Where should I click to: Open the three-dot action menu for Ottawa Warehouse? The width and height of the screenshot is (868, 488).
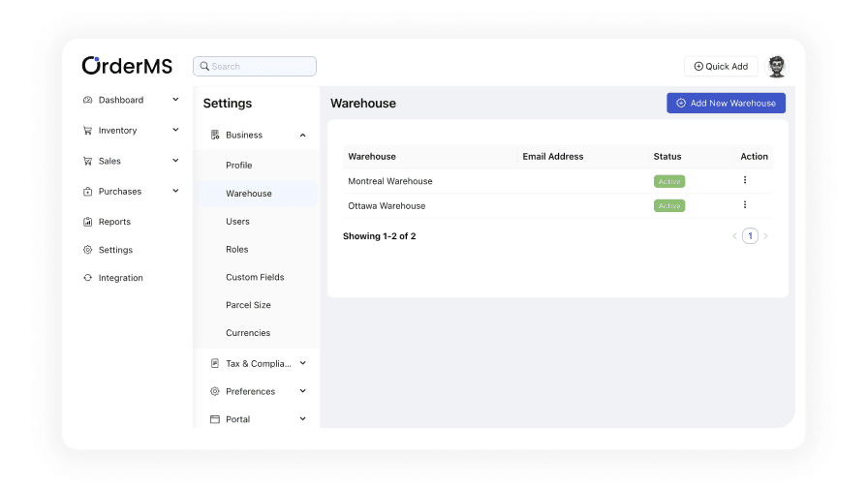tap(744, 204)
